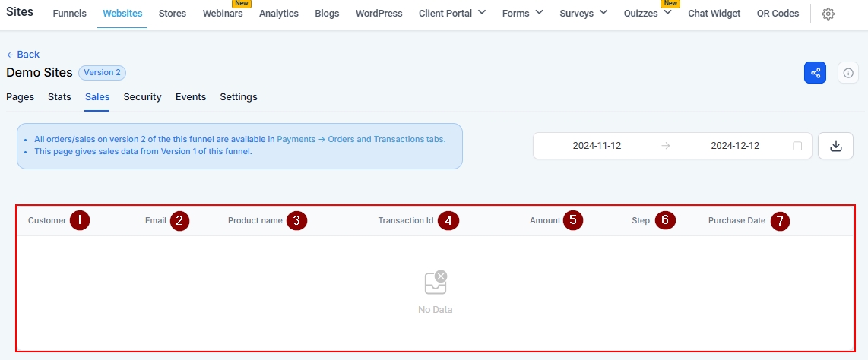This screenshot has height=360, width=868.
Task: Click the Back link
Action: [x=23, y=55]
